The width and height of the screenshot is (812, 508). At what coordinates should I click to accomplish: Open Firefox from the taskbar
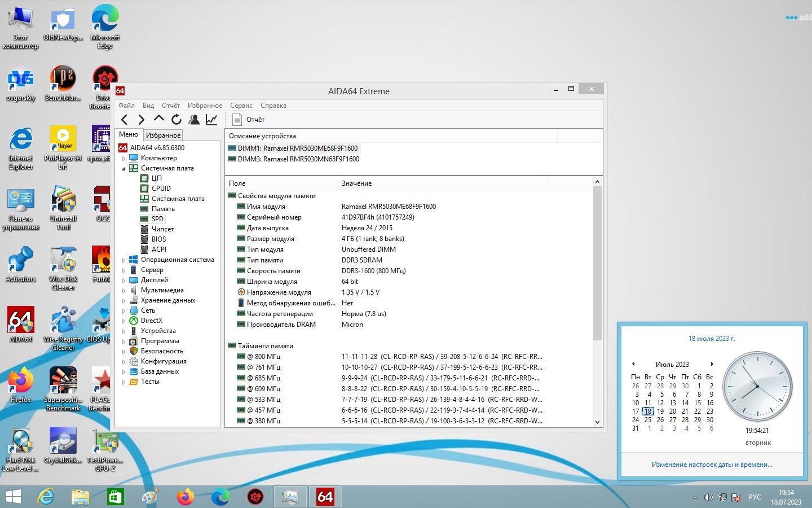[x=185, y=497]
